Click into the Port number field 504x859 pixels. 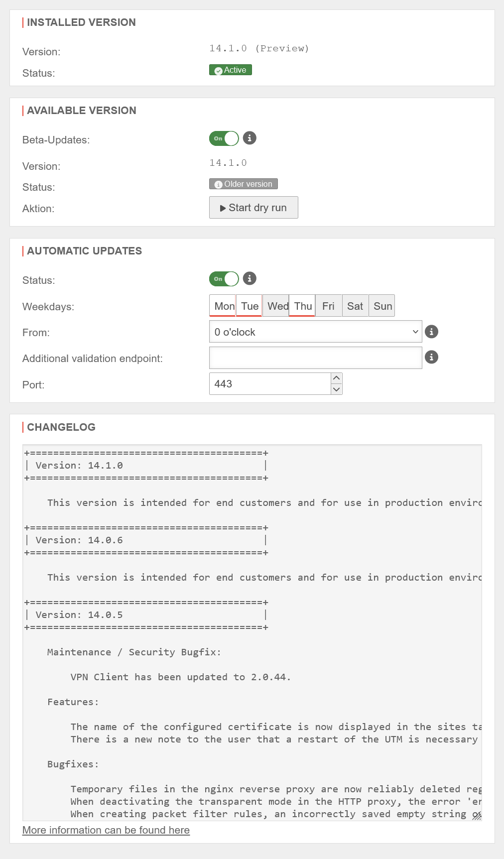[x=269, y=384]
